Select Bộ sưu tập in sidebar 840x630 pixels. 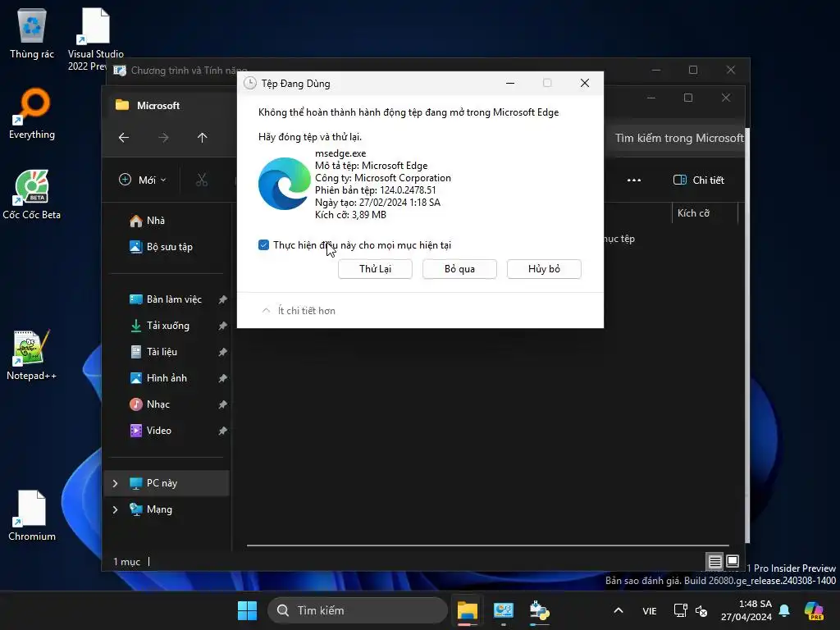coord(161,247)
